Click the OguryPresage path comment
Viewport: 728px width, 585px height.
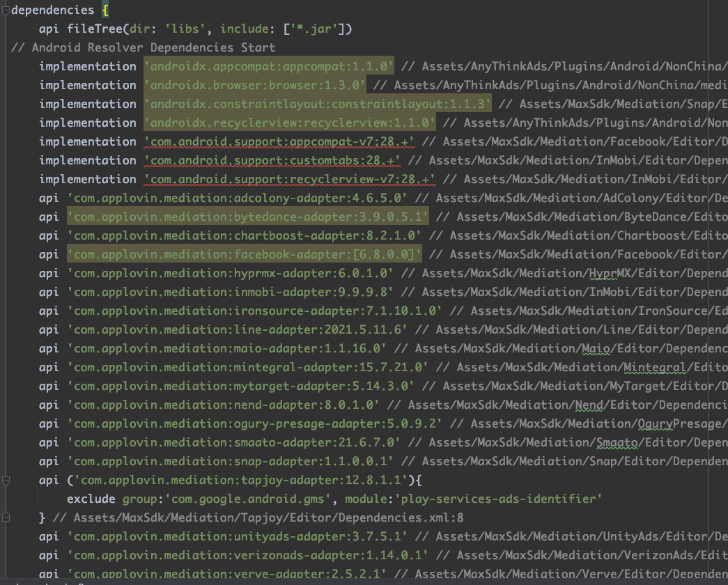click(589, 424)
